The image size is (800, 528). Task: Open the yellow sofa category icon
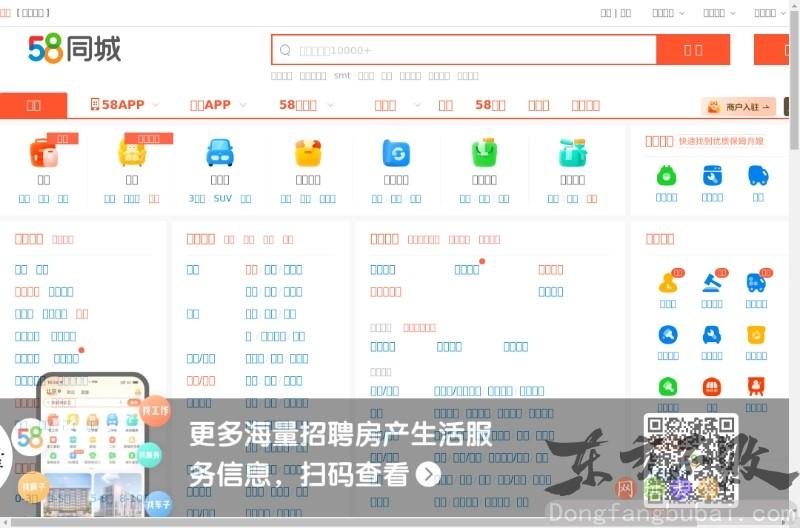click(132, 153)
